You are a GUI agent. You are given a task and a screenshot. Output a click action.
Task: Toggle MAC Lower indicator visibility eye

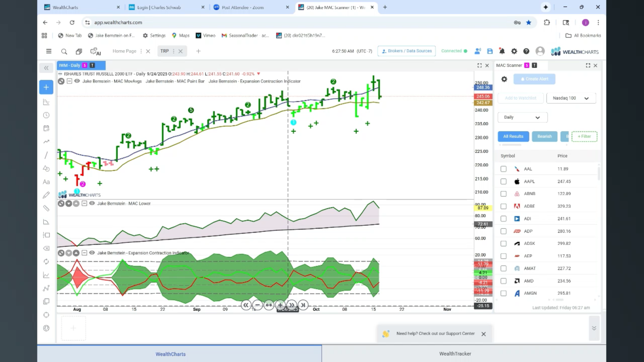pyautogui.click(x=92, y=203)
